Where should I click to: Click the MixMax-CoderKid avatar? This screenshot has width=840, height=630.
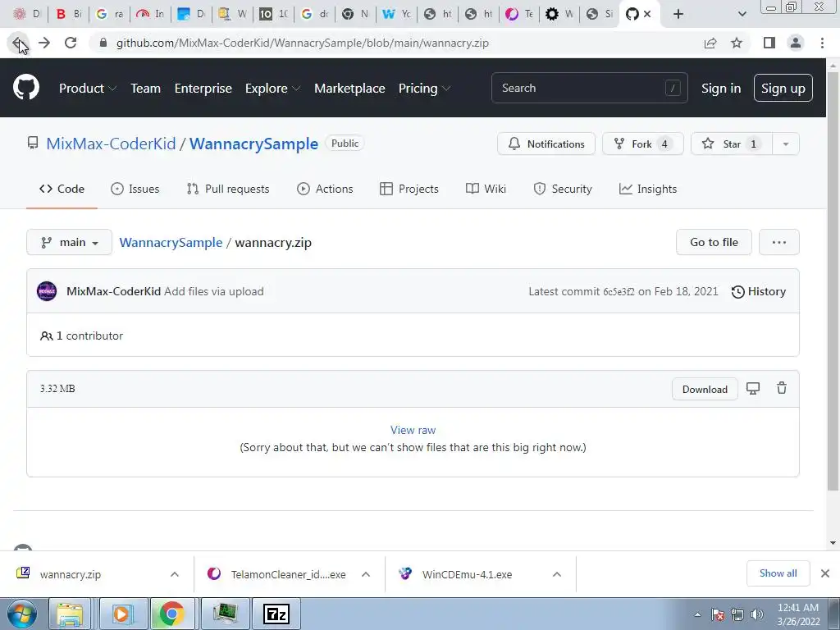tap(47, 291)
